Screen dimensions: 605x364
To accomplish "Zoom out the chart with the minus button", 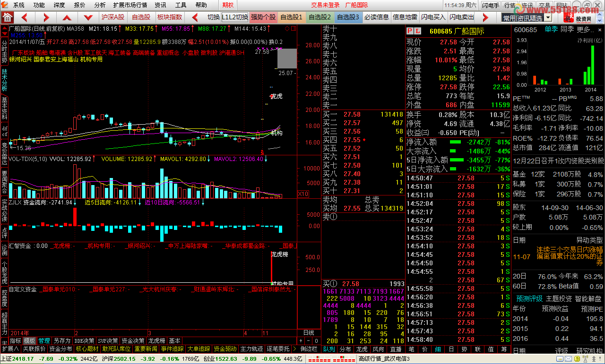I will (307, 340).
